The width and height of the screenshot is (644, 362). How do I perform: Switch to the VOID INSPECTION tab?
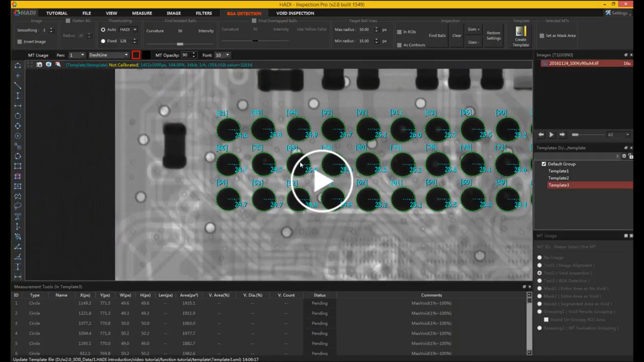tap(295, 13)
